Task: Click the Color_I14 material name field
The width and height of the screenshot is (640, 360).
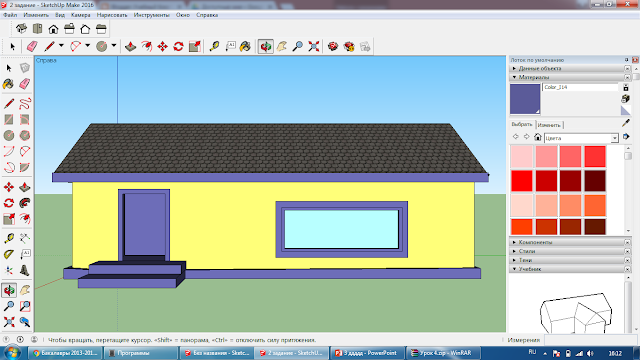Action: tap(580, 87)
